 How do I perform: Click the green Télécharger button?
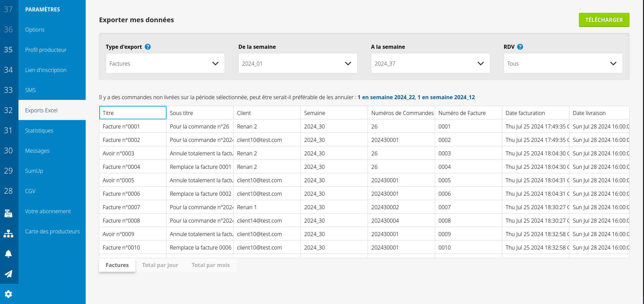coord(604,20)
